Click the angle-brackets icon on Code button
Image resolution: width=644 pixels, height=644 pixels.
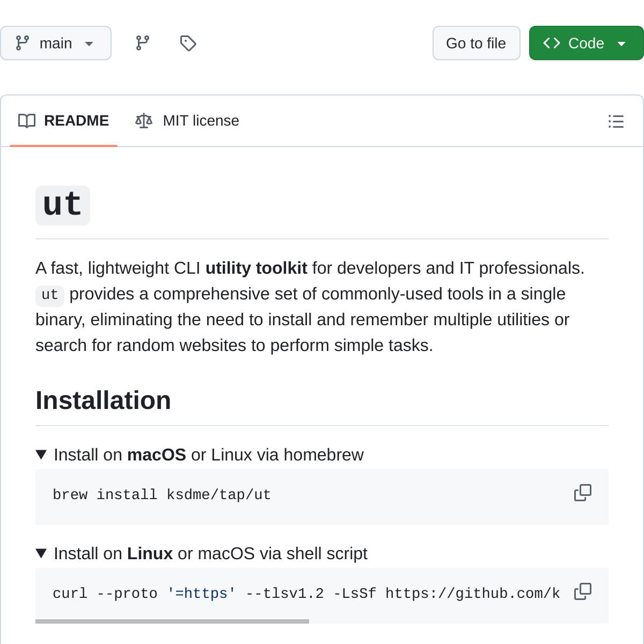tap(552, 43)
